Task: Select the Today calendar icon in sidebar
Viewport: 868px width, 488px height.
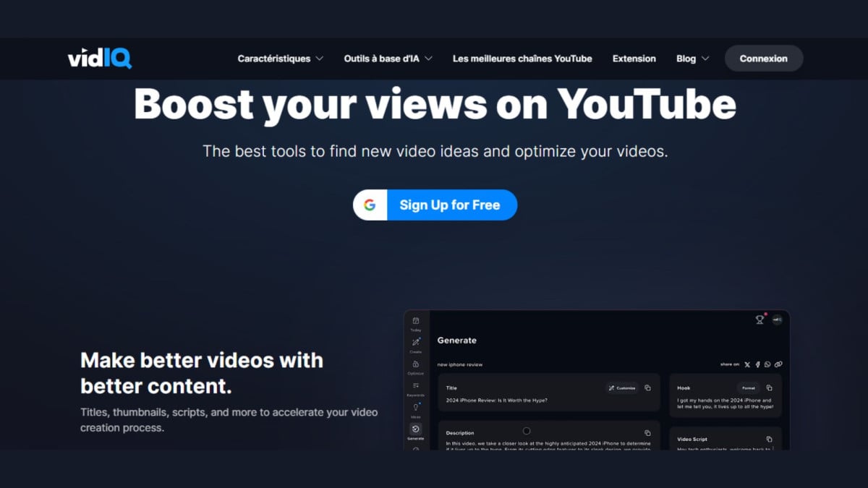Action: [x=415, y=321]
